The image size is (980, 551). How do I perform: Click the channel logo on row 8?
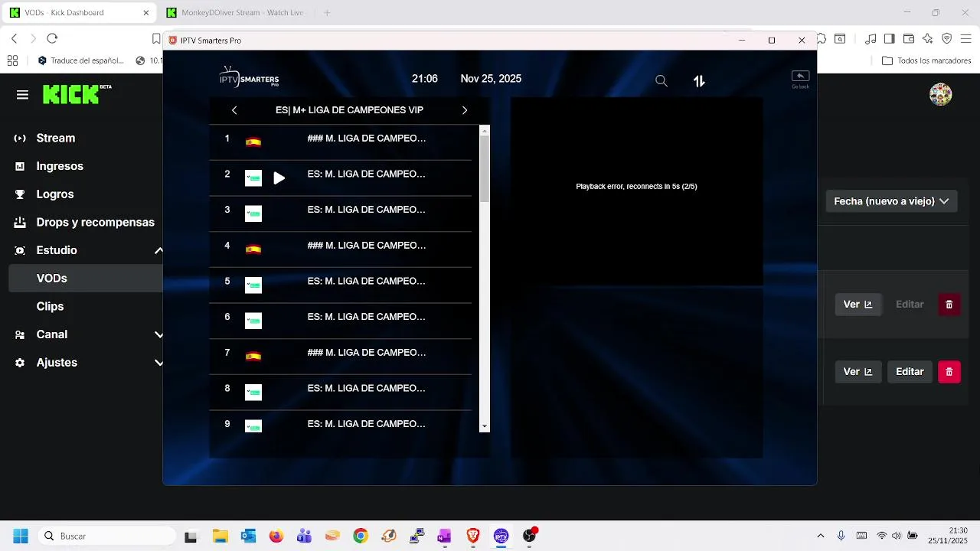point(253,393)
